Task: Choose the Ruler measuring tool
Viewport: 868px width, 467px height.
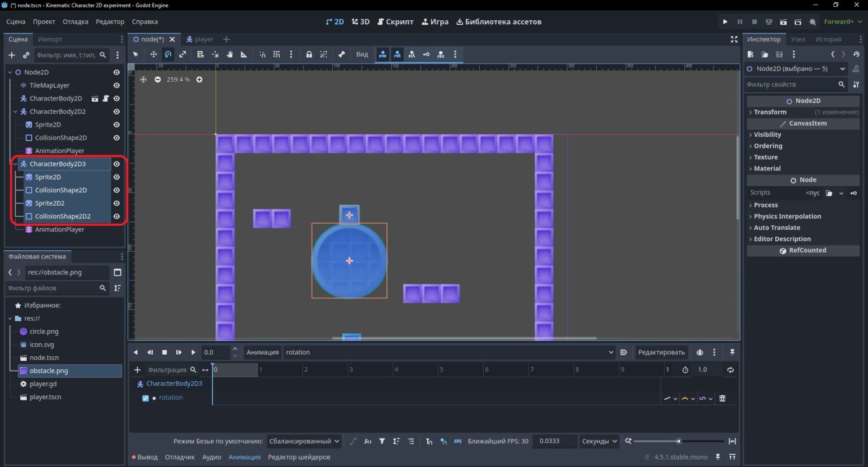Action: [x=244, y=54]
